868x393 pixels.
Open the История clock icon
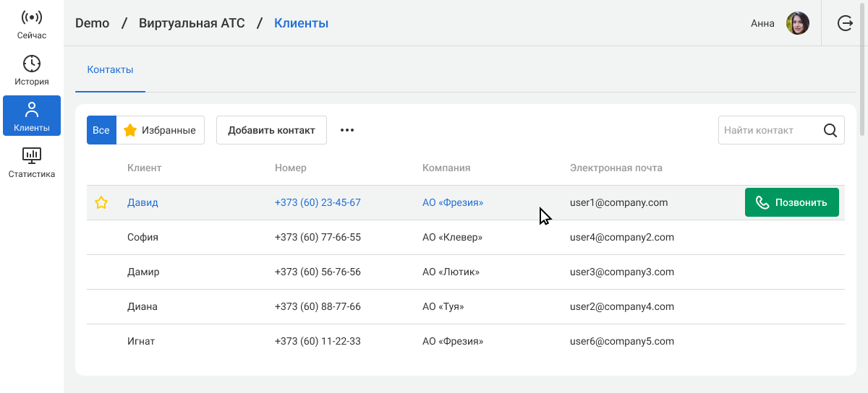pyautogui.click(x=31, y=64)
